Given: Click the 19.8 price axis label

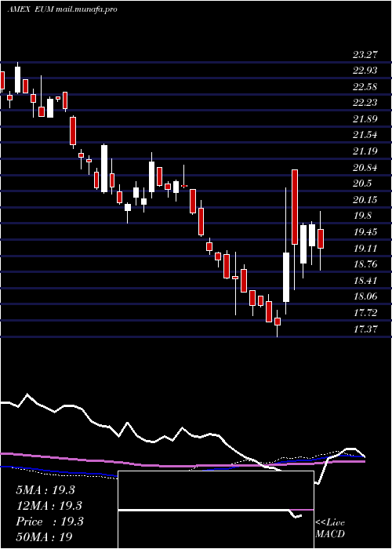Looking at the screenshot, I should point(362,216).
